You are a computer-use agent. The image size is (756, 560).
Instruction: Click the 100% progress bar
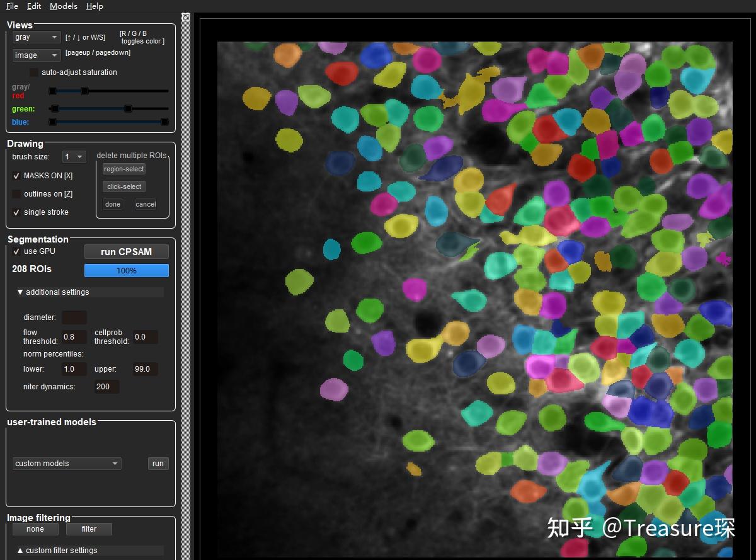(127, 270)
